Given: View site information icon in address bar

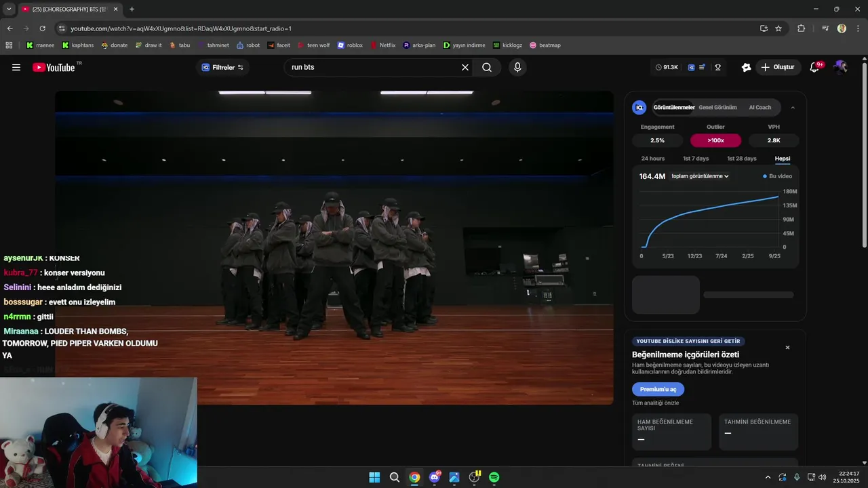Looking at the screenshot, I should tap(62, 28).
